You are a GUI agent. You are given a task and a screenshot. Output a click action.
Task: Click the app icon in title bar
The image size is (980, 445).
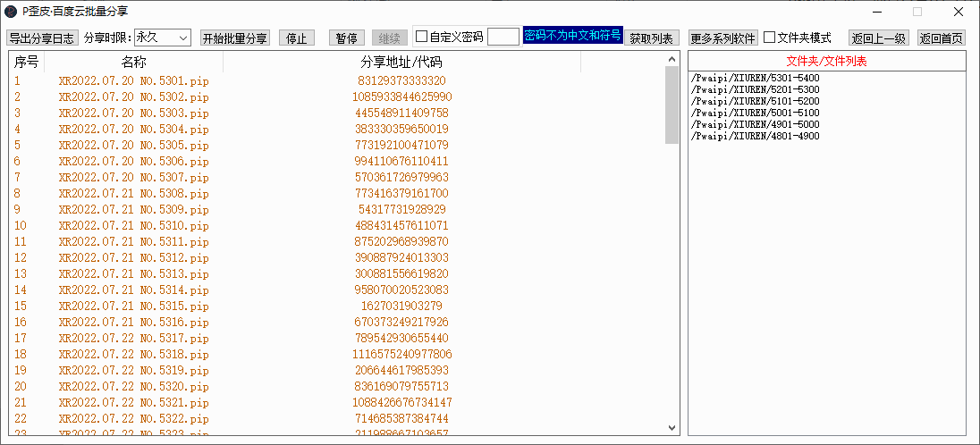click(x=11, y=12)
